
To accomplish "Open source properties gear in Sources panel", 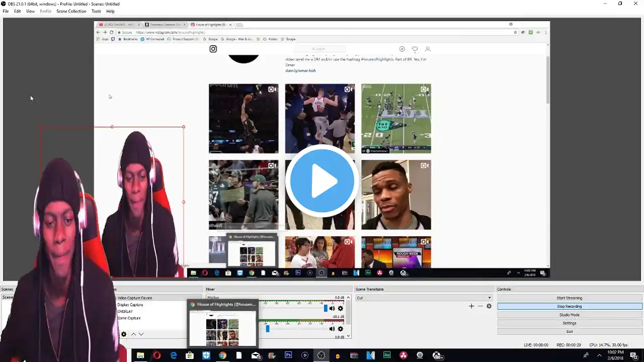I will click(x=124, y=334).
